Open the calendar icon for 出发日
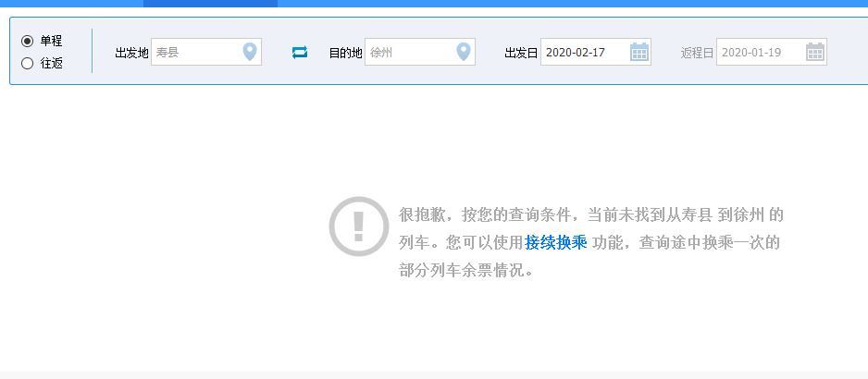The width and height of the screenshot is (868, 379). pyautogui.click(x=639, y=52)
